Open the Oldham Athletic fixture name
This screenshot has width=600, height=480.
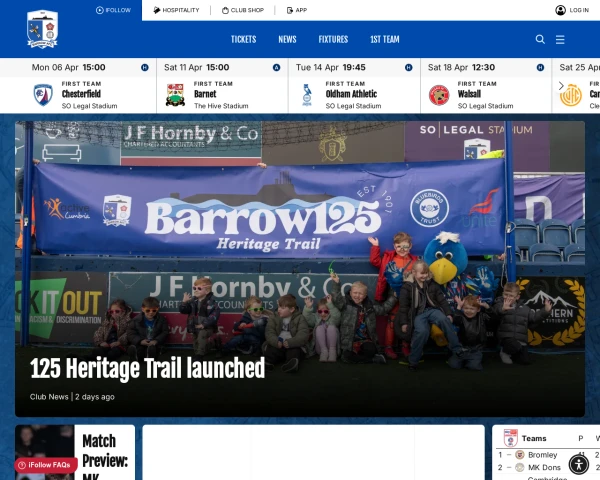point(351,94)
